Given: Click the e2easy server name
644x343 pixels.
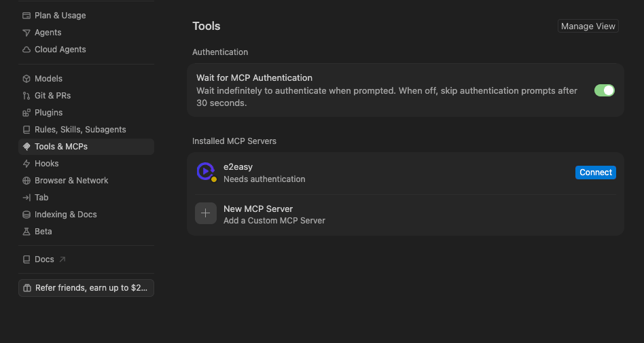Looking at the screenshot, I should point(238,167).
